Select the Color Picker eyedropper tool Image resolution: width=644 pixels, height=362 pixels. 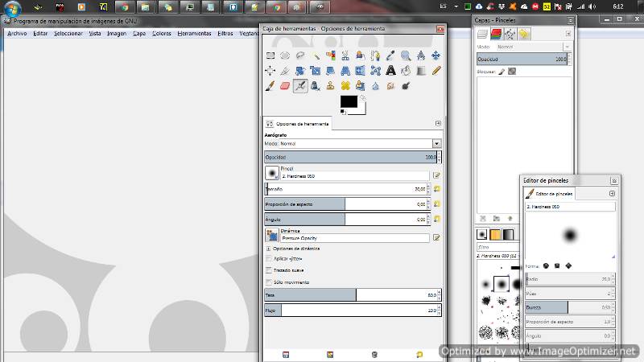pyautogui.click(x=390, y=56)
